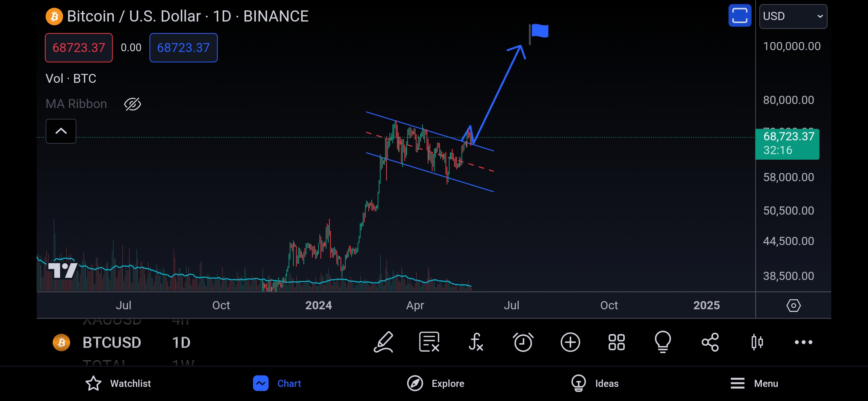Change the 1D interval next to BTCUSD
The height and width of the screenshot is (401, 868).
click(181, 342)
